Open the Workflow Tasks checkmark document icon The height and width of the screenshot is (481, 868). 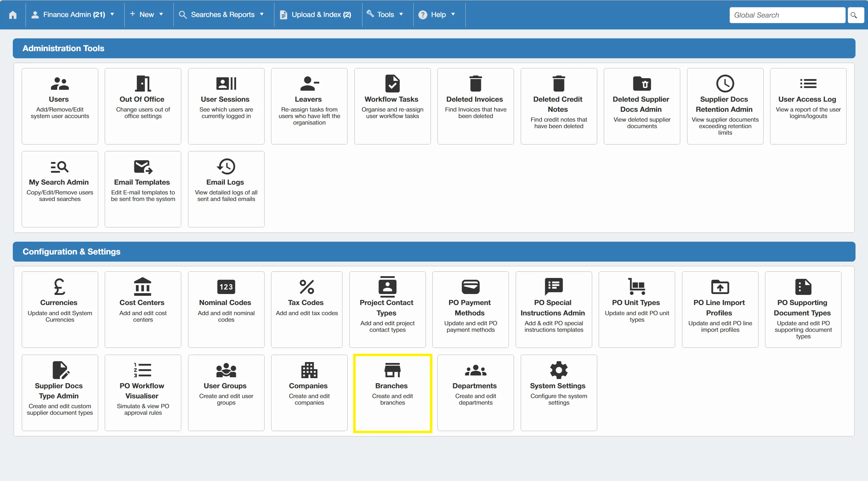click(392, 84)
